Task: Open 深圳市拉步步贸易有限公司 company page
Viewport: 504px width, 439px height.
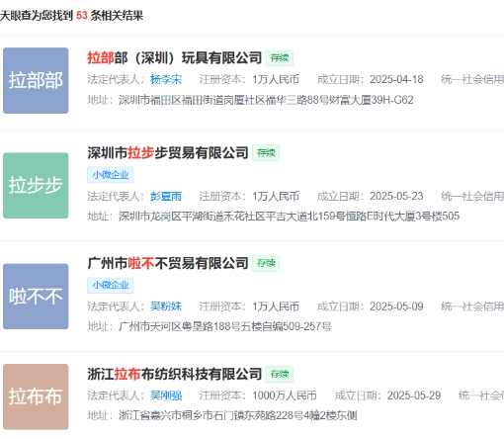Action: (168, 153)
